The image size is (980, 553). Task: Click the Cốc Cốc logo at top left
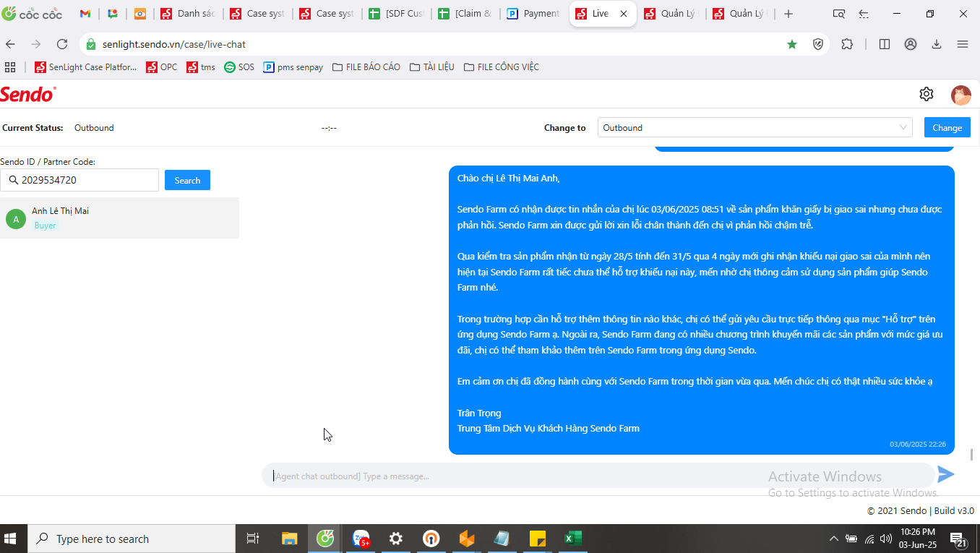[32, 14]
